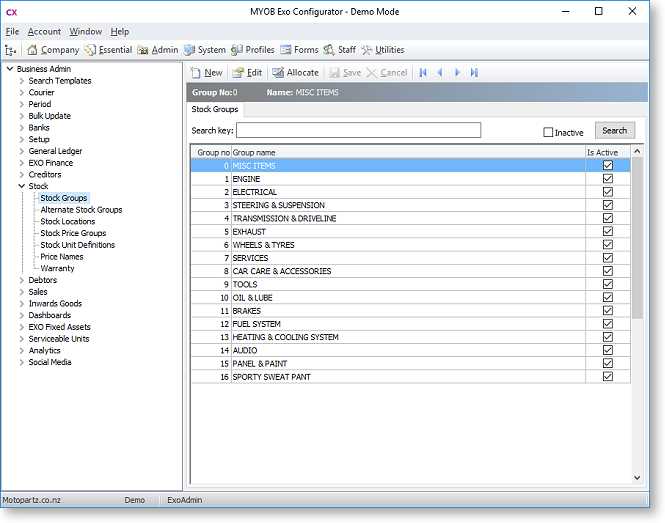
Task: Open the Company section icon
Action: click(x=32, y=50)
